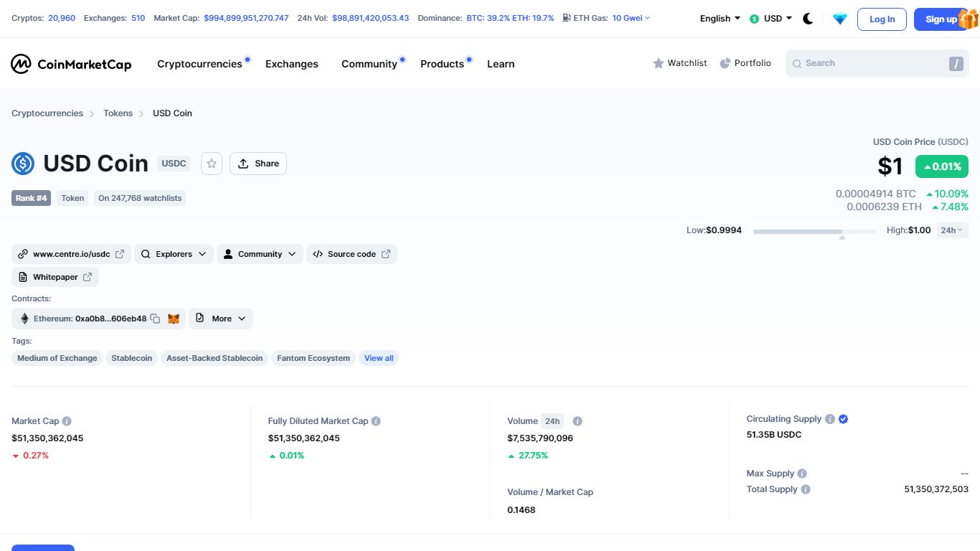The image size is (980, 551).
Task: Click the Stablecoin tag
Action: coord(131,358)
